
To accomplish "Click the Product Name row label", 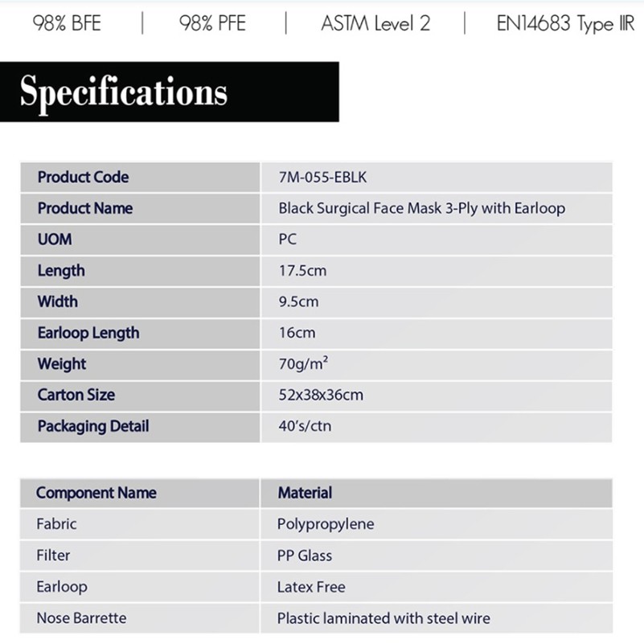I will pos(84,208).
